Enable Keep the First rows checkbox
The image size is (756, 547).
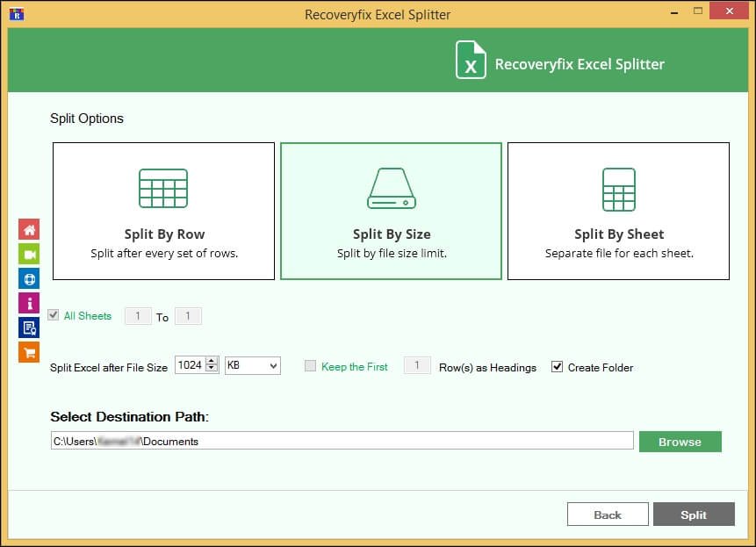[x=311, y=366]
